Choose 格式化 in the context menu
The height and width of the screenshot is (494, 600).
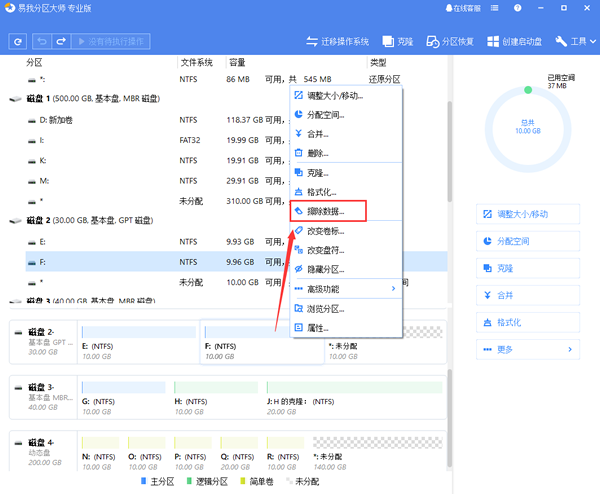(346, 192)
